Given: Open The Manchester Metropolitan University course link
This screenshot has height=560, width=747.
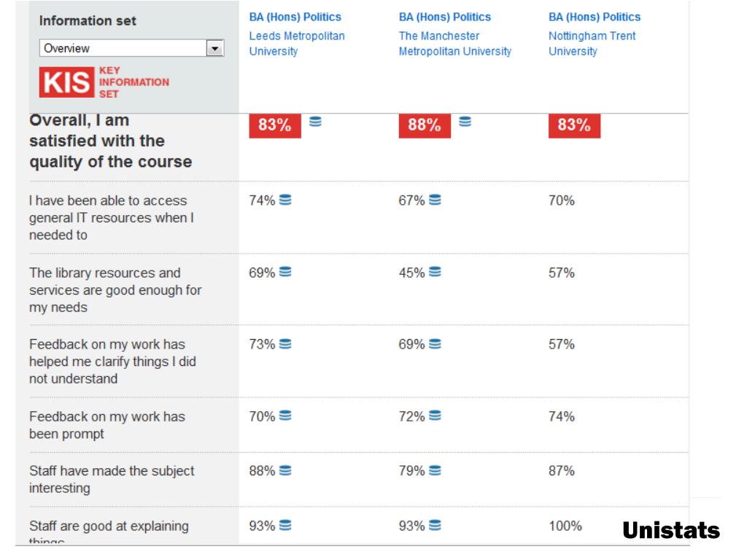Looking at the screenshot, I should tap(455, 34).
